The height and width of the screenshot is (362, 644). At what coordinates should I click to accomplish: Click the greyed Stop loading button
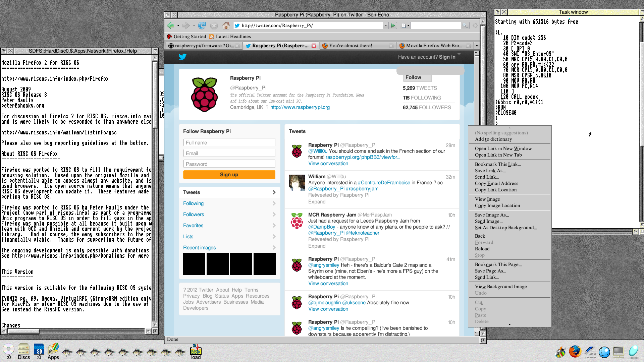(x=214, y=25)
